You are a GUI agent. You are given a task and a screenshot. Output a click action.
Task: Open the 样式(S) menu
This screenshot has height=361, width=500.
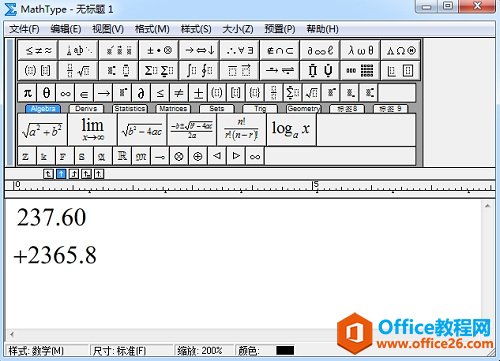coord(196,29)
